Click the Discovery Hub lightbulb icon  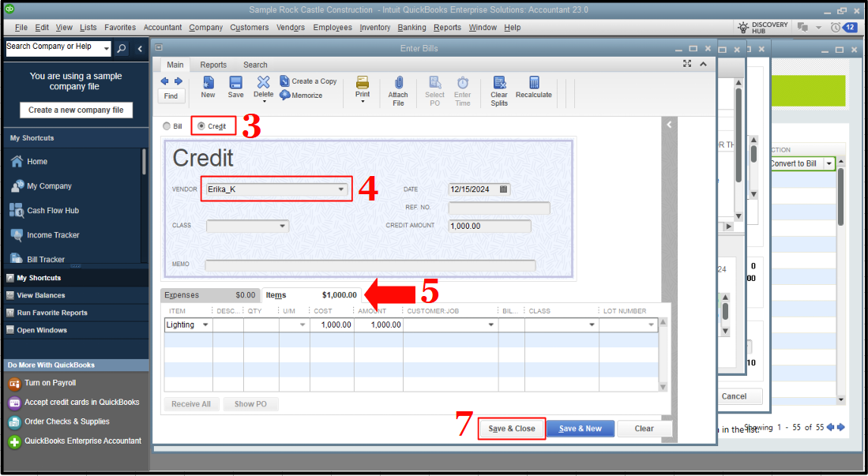pyautogui.click(x=742, y=27)
